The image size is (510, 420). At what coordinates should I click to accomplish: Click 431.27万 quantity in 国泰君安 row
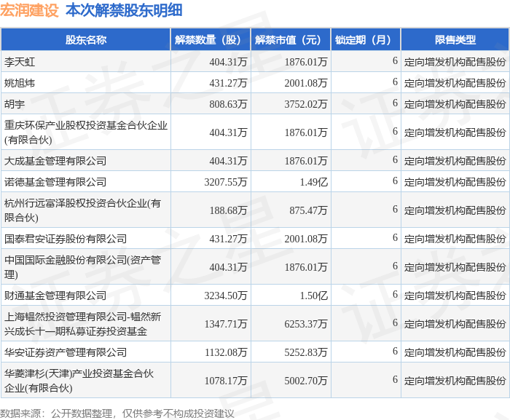click(x=228, y=239)
